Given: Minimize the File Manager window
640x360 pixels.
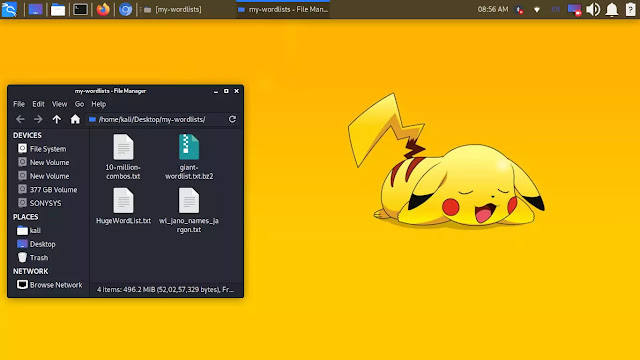Looking at the screenshot, I should [x=216, y=91].
